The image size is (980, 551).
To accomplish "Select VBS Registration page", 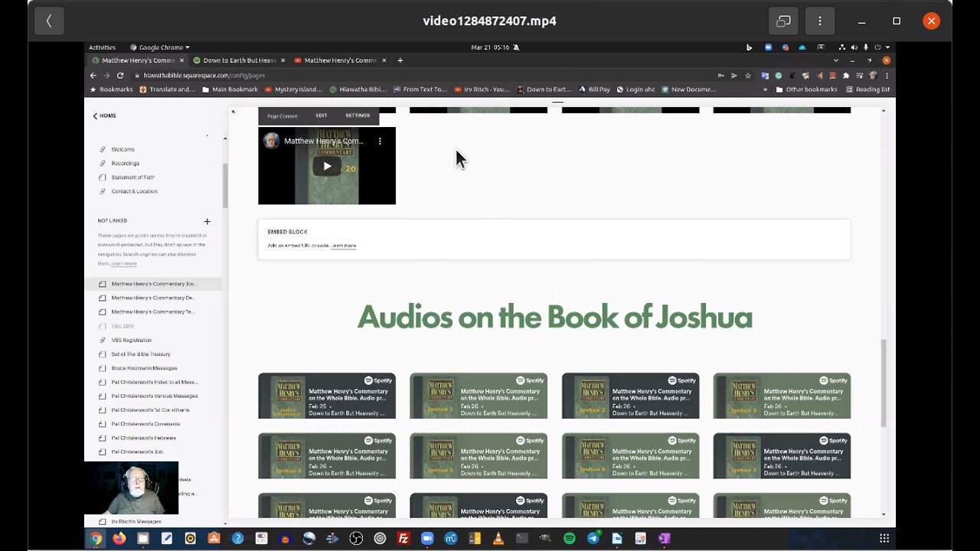I will [131, 340].
